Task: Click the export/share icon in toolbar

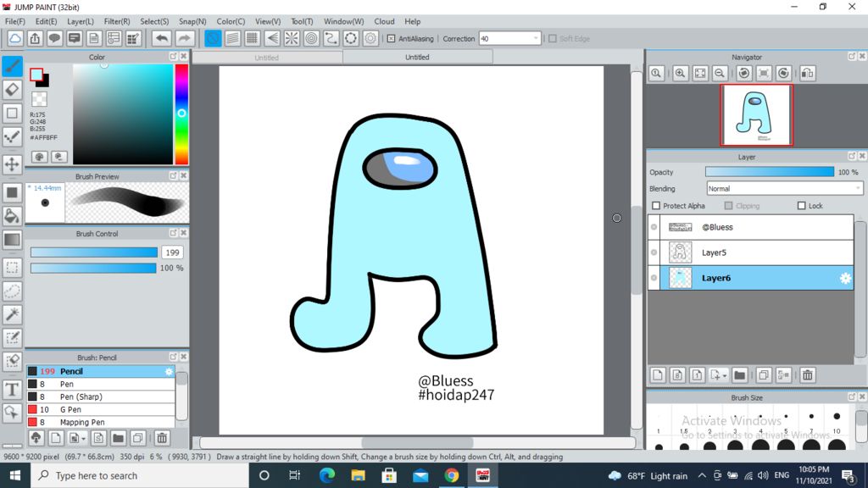Action: coord(35,38)
